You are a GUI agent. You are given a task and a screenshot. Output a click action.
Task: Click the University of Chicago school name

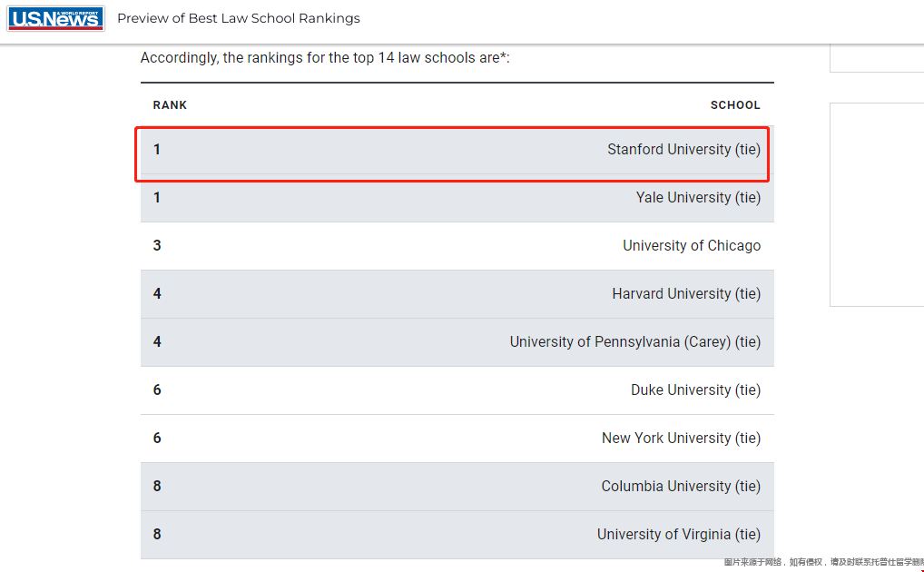(692, 246)
